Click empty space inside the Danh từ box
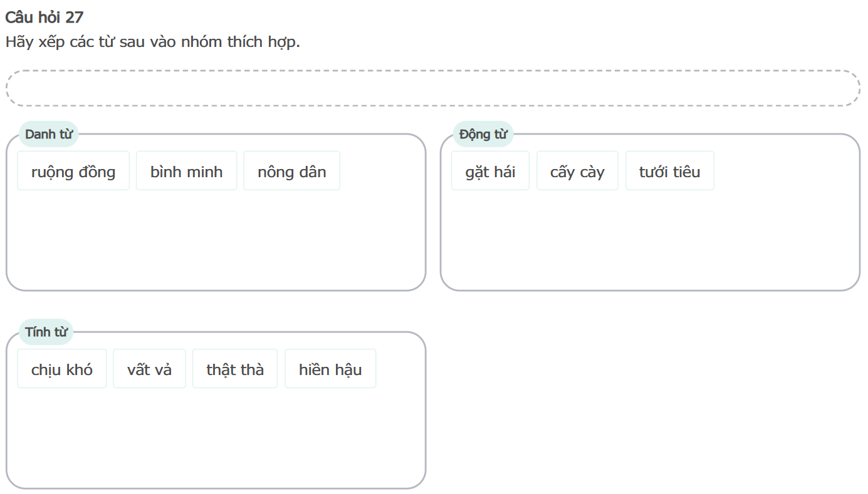The width and height of the screenshot is (868, 494). 216,244
